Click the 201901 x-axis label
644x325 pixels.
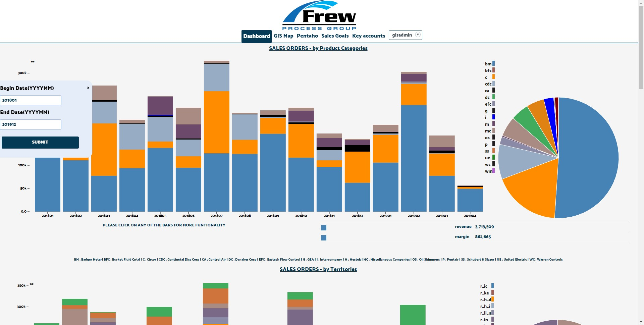[386, 216]
